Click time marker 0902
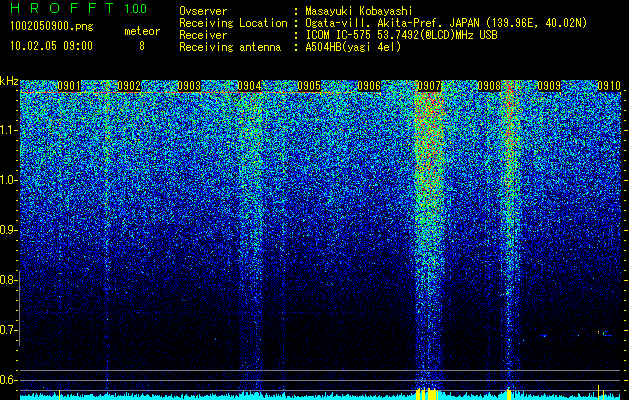629x400 pixels. tap(129, 86)
